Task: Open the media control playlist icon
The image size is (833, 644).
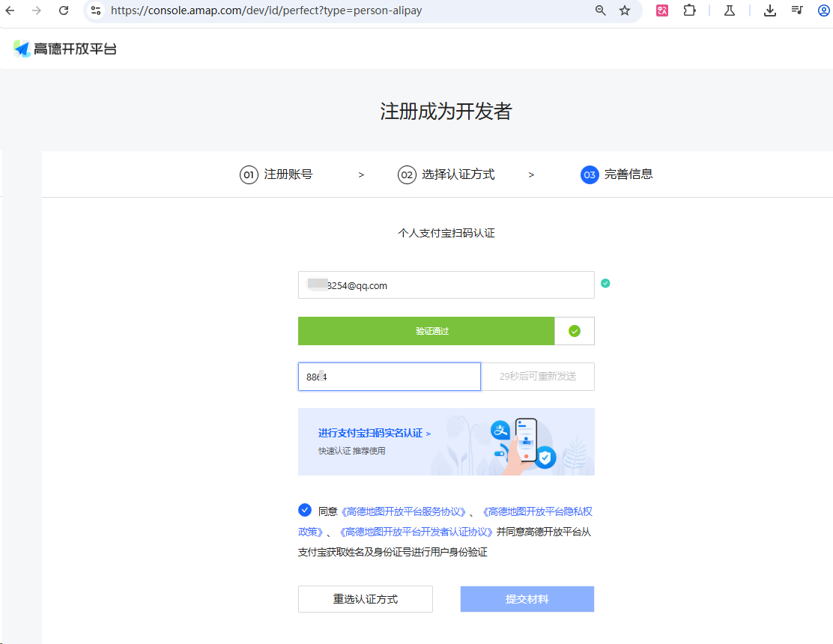Action: pyautogui.click(x=797, y=10)
